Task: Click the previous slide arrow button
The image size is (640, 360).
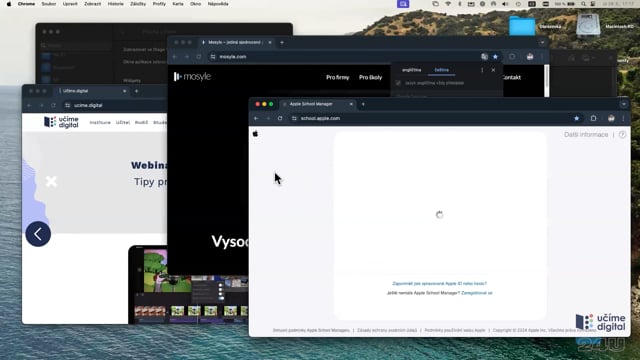Action: [x=38, y=234]
